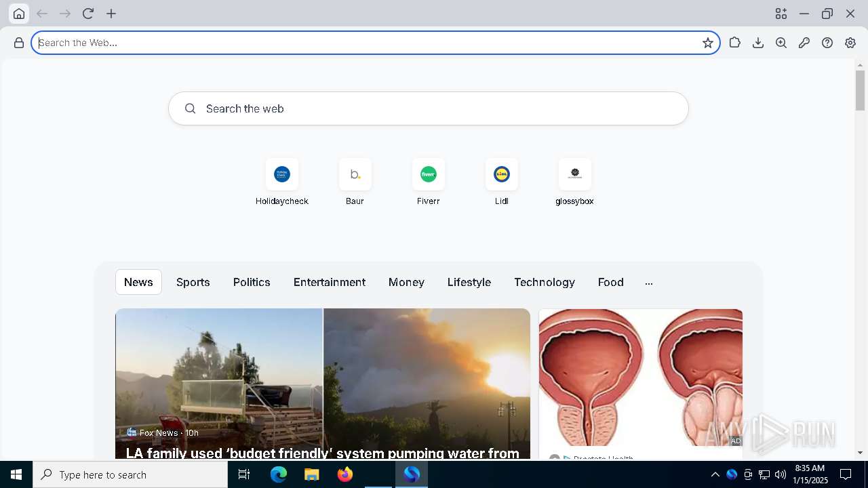
Task: Click the Fox News source label
Action: [x=159, y=432]
